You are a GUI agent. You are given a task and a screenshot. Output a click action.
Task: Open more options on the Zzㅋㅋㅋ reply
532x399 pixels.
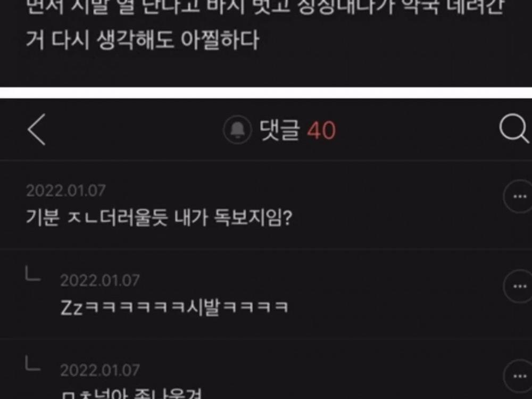518,286
